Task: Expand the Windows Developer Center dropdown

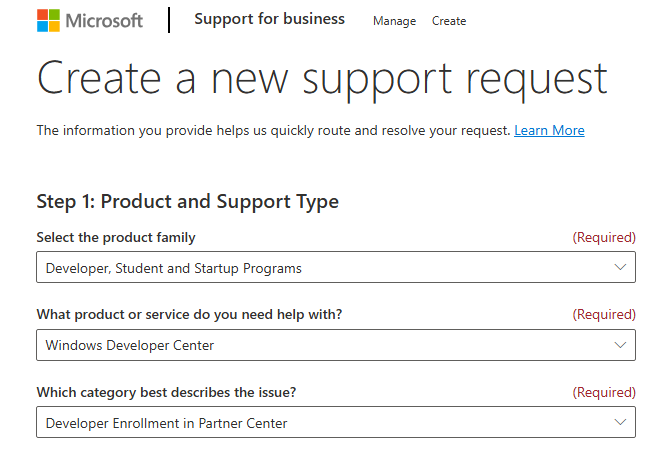Action: (336, 345)
